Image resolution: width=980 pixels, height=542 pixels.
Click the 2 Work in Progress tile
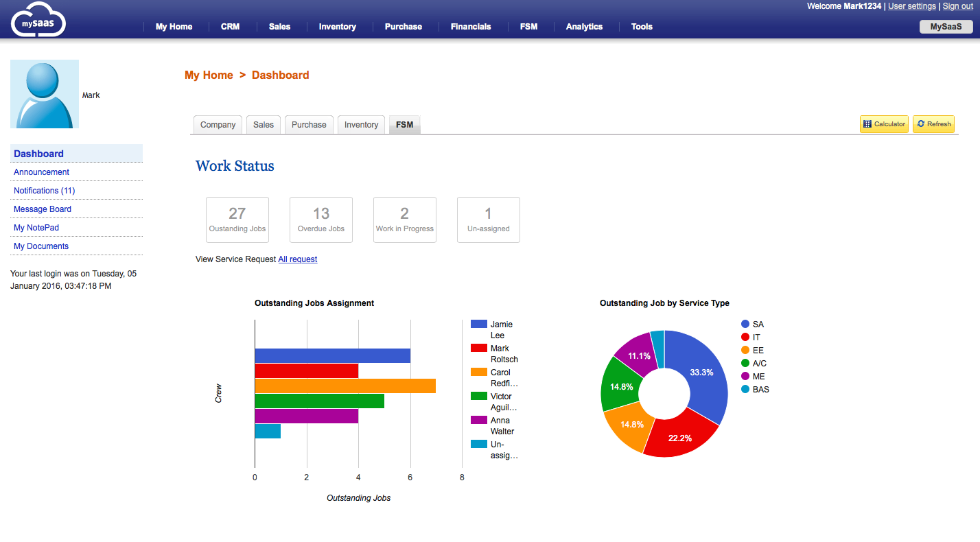pos(405,220)
